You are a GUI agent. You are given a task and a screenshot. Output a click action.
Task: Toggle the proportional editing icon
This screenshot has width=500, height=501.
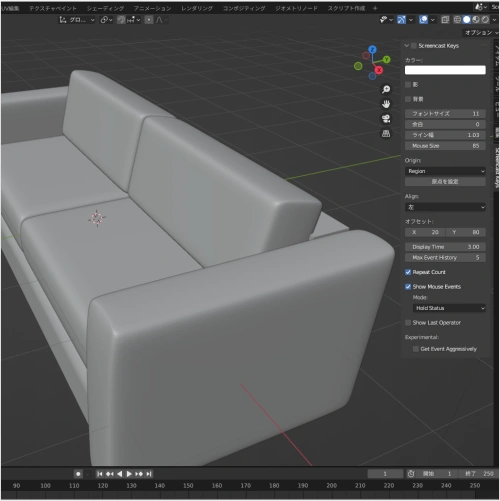[x=149, y=20]
